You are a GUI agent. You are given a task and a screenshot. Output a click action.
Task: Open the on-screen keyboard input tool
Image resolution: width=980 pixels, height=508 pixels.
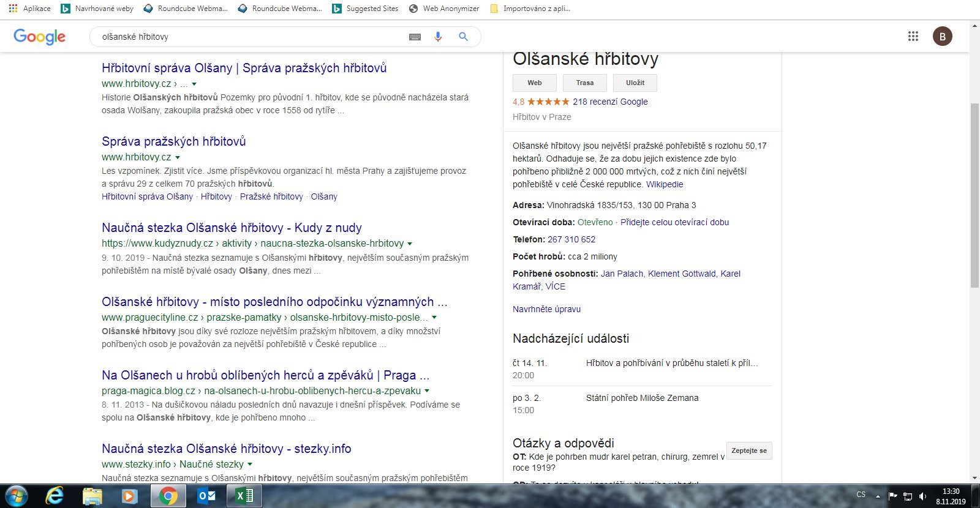pos(415,37)
